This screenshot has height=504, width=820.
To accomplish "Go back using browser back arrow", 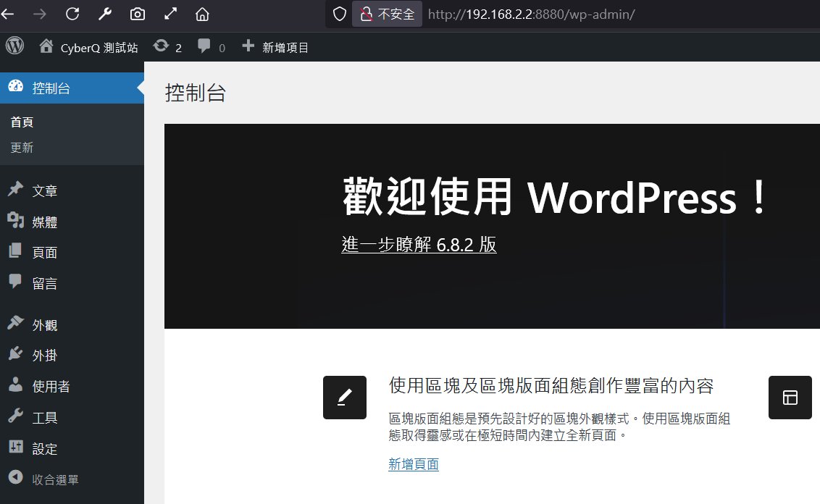I will point(7,14).
